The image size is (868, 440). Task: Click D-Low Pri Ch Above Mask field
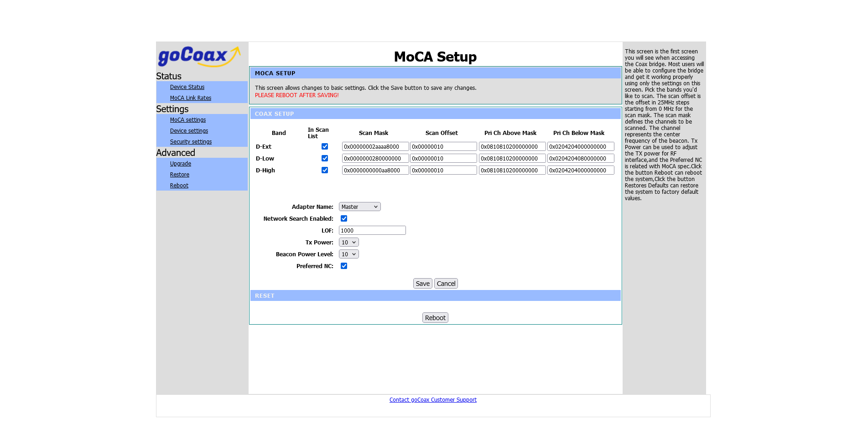pos(512,158)
